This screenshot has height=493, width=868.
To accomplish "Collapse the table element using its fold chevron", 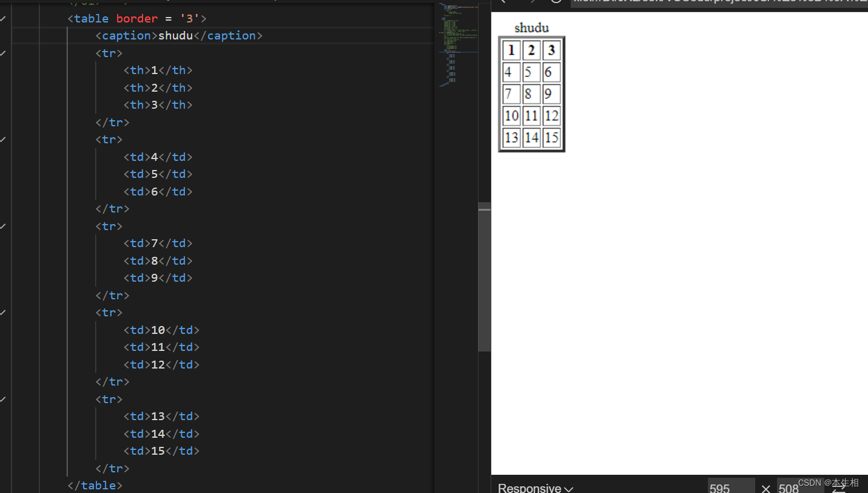I will [3, 19].
